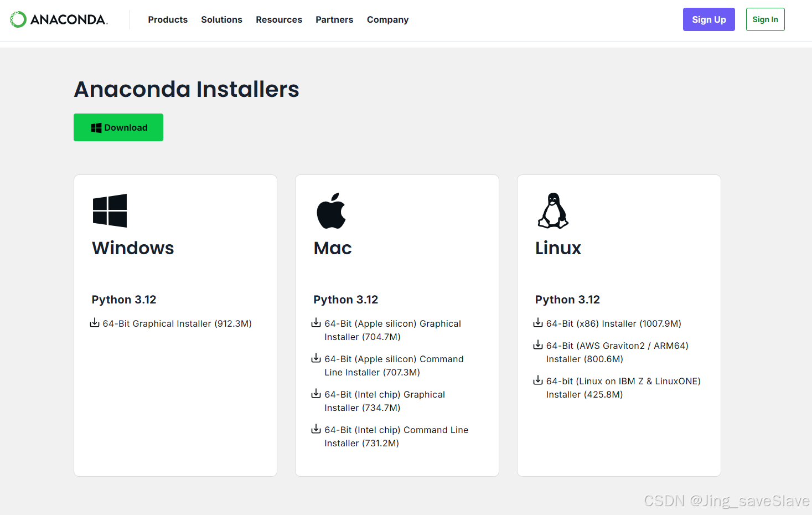Click the Windows logo icon on the card
The height and width of the screenshot is (515, 812).
[110, 210]
